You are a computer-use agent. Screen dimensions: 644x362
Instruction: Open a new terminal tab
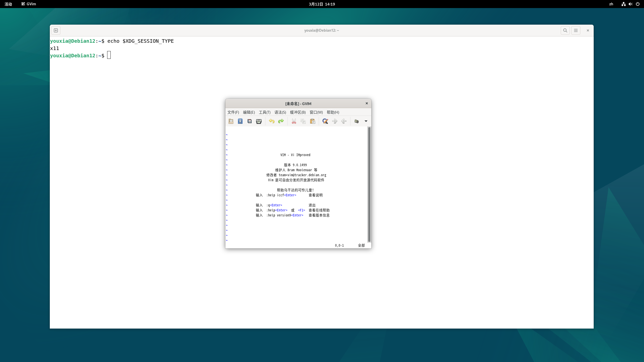(x=56, y=30)
